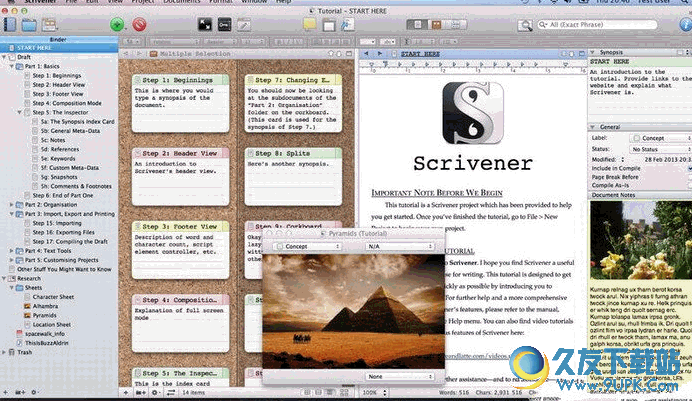692x401 pixels.
Task: Select Pyramids item in the Binder
Action: 44,315
